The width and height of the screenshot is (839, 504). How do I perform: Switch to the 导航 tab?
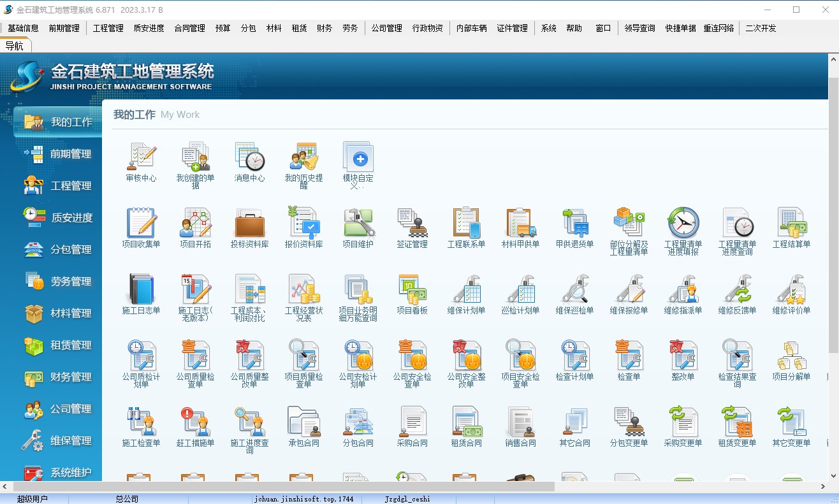[x=15, y=45]
